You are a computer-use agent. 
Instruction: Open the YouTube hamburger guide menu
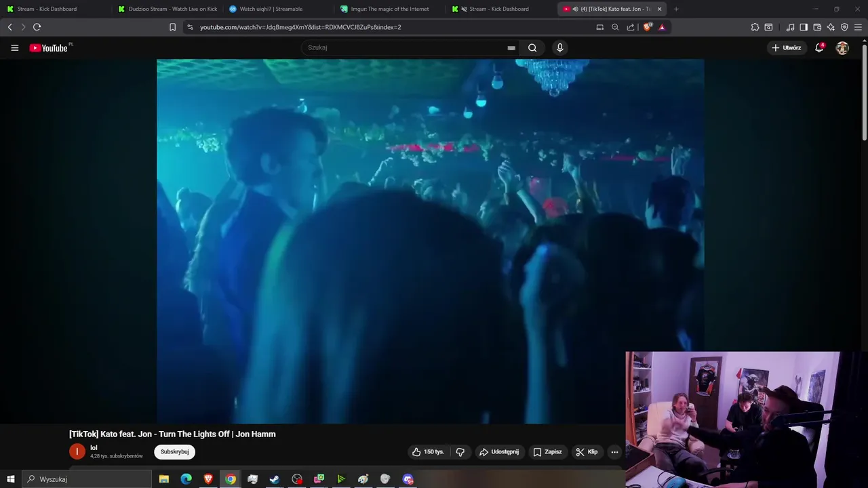coord(14,48)
